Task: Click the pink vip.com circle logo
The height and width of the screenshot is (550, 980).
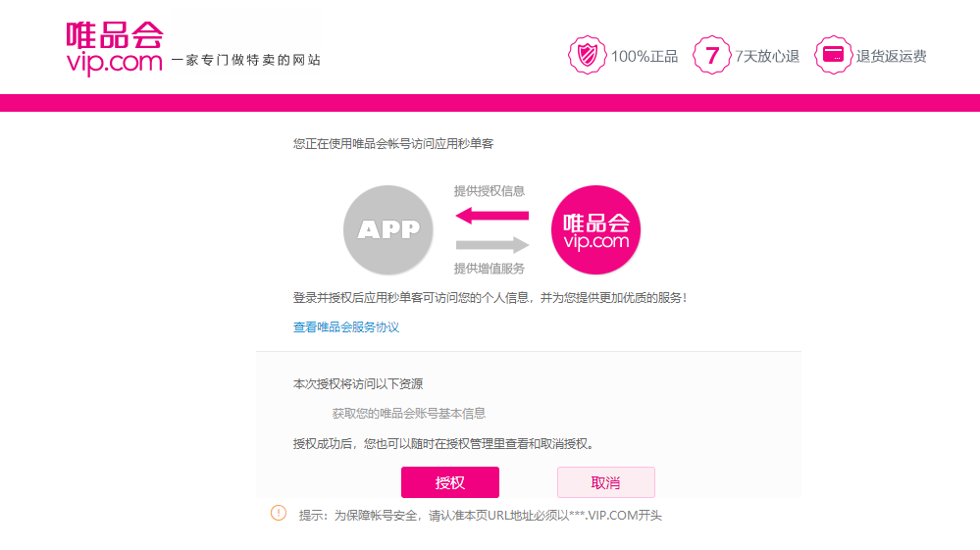Action: [595, 229]
